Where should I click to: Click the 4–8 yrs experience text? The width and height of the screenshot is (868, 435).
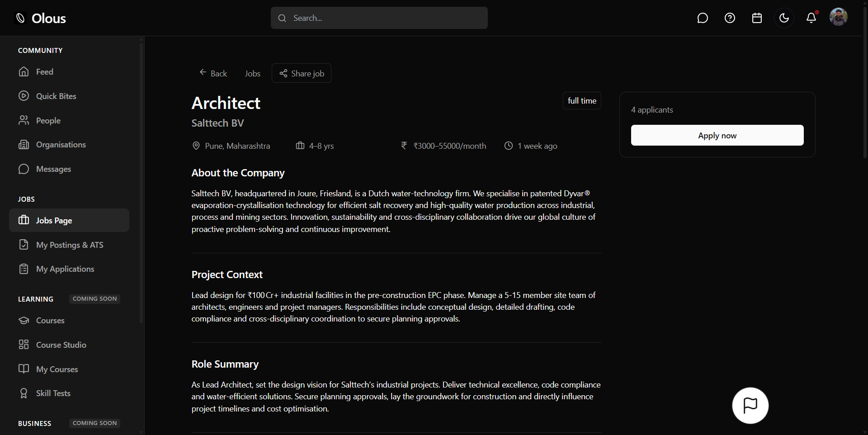pos(321,146)
